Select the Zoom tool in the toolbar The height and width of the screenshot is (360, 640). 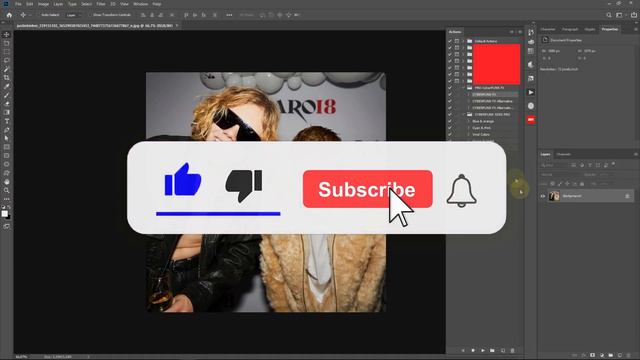(7, 190)
